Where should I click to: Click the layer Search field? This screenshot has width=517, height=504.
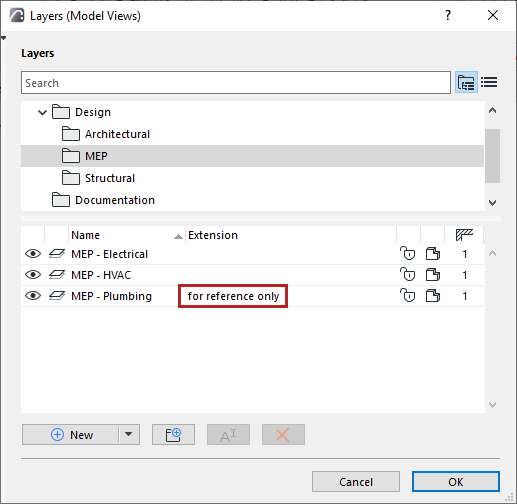(x=236, y=83)
